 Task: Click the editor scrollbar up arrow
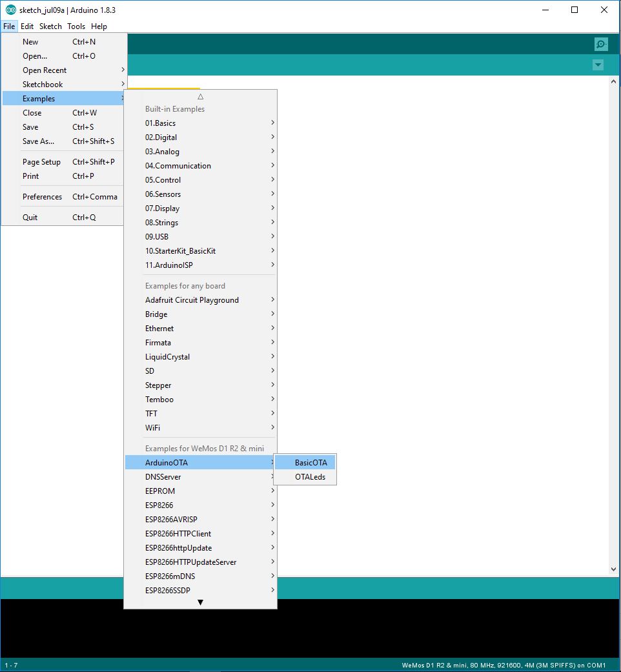pyautogui.click(x=613, y=83)
